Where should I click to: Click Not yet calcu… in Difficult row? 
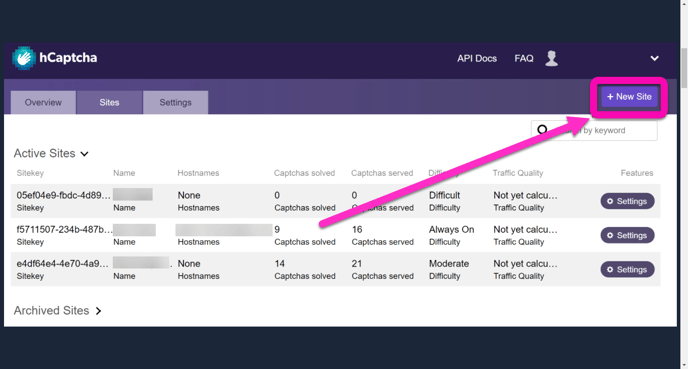(x=525, y=195)
